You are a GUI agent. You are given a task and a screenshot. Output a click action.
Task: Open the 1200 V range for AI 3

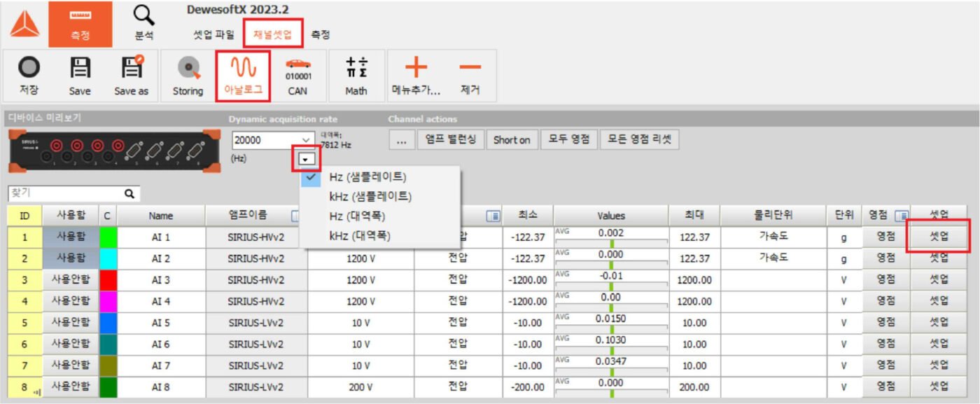pos(360,280)
